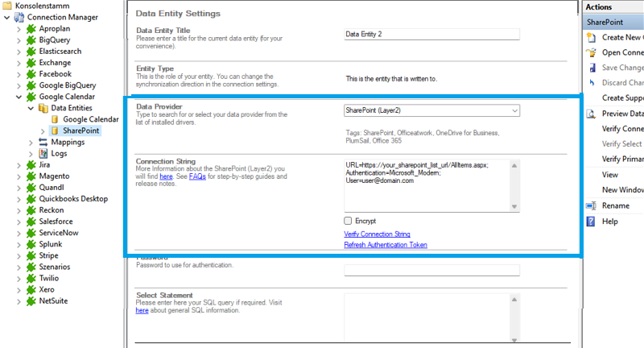
Task: Open the View action menu
Action: point(610,175)
